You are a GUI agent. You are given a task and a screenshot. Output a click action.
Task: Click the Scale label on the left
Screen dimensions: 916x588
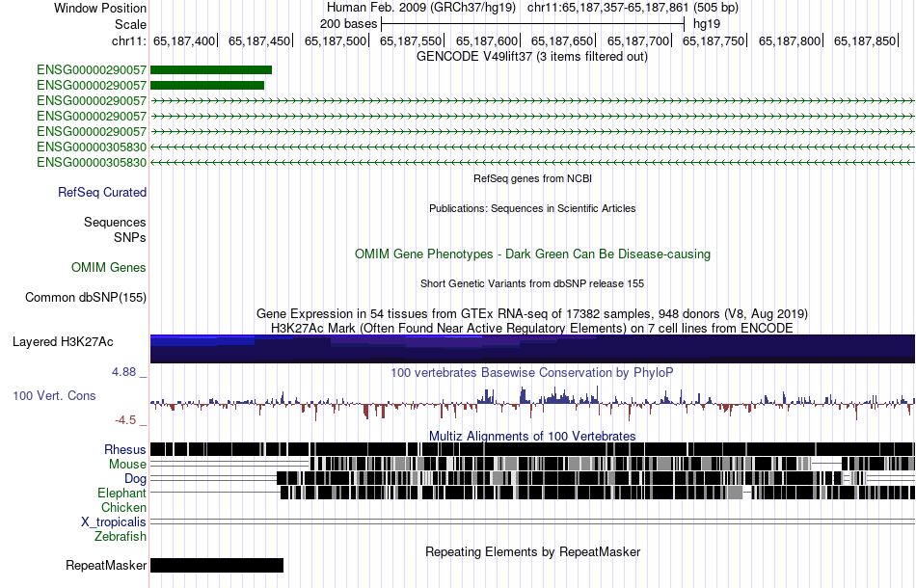pyautogui.click(x=130, y=24)
